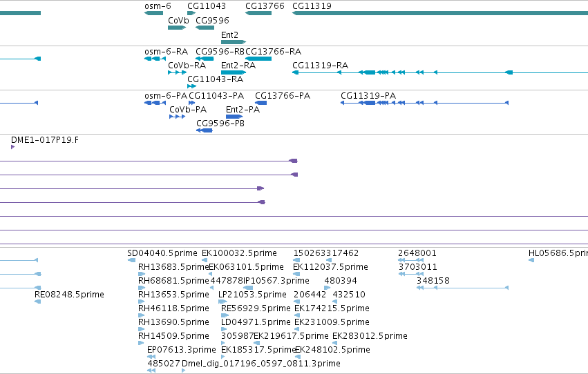
Task: Click the CoVb-RA transcript
Action: point(177,72)
